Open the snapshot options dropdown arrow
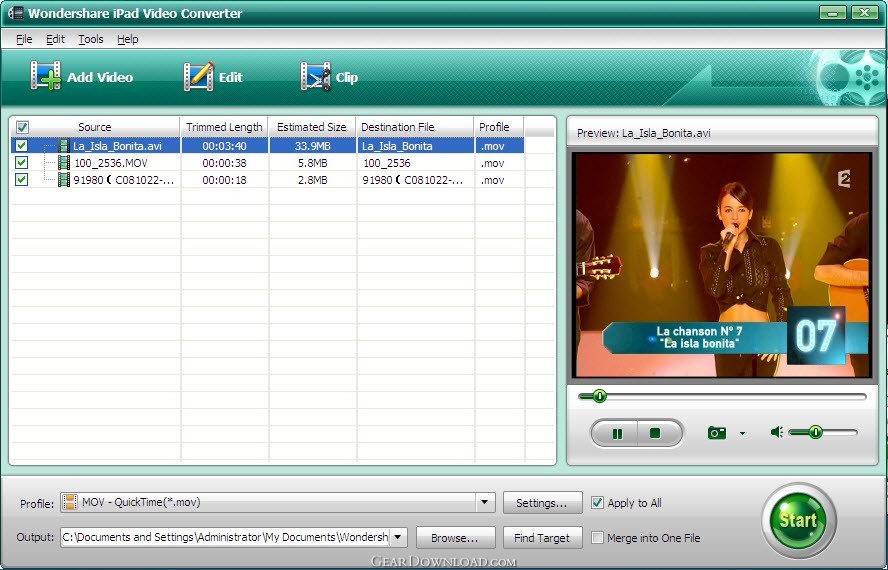 tap(742, 433)
